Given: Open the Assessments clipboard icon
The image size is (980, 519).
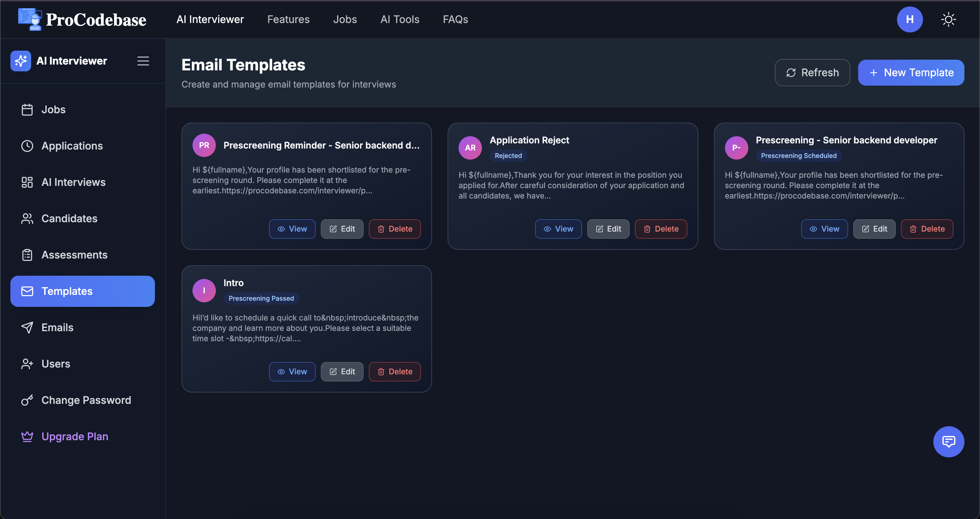Looking at the screenshot, I should (x=27, y=254).
